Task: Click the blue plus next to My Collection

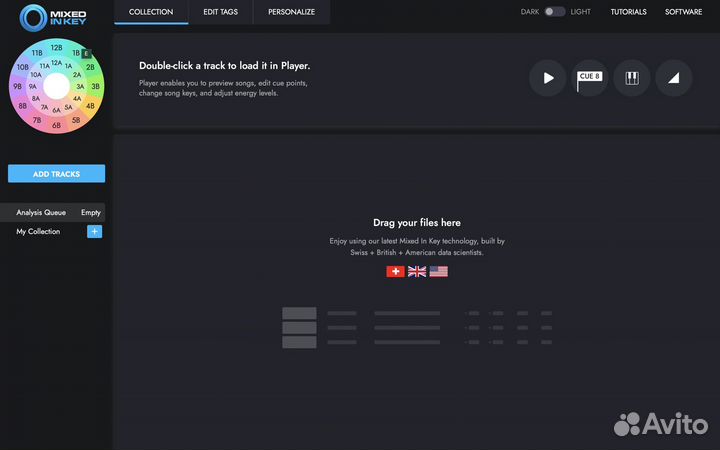Action: [x=94, y=231]
